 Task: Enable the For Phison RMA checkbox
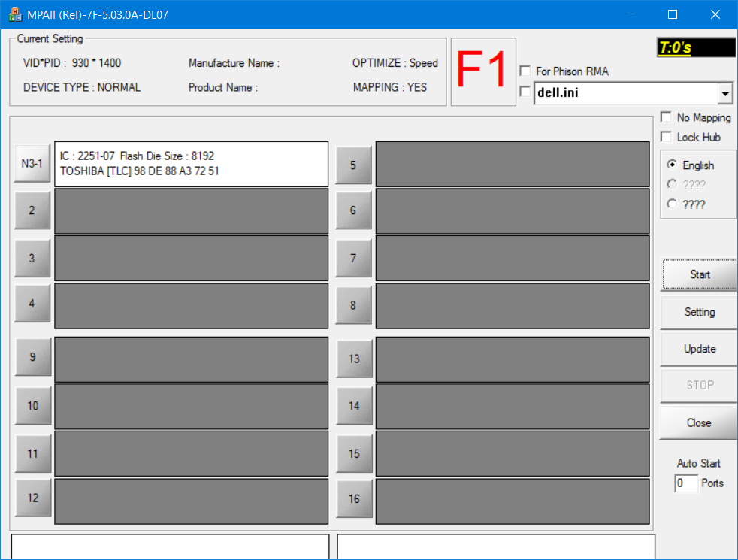tap(525, 71)
